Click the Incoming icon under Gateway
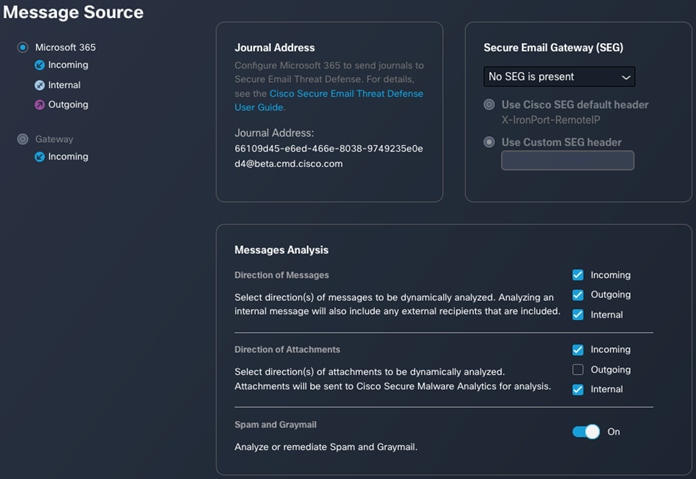696x479 pixels. (40, 157)
